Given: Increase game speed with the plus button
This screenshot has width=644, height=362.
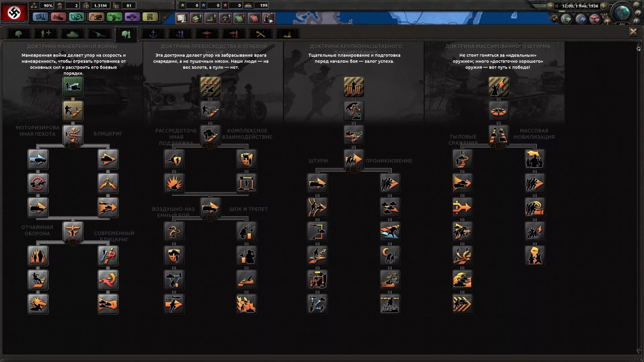Looking at the screenshot, I should pos(603,6).
